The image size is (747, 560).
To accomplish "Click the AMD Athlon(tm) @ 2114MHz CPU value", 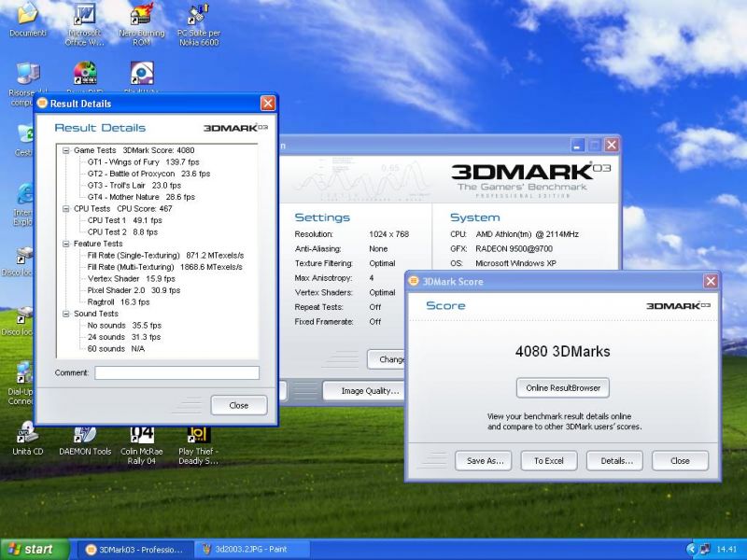I will [527, 234].
